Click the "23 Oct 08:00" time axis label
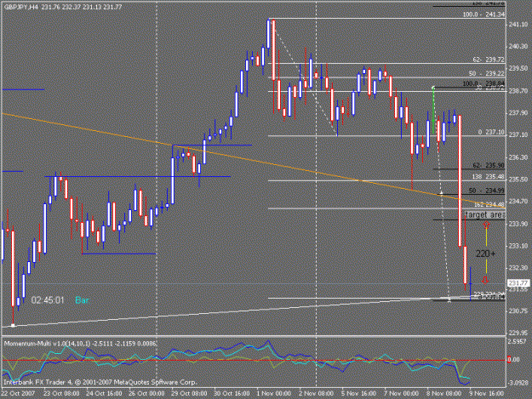532x399 pixels. coord(61,393)
